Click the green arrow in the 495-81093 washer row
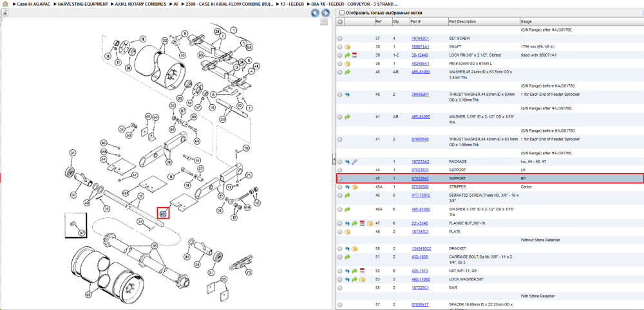Screen dimensions: 644x310 click(348, 72)
